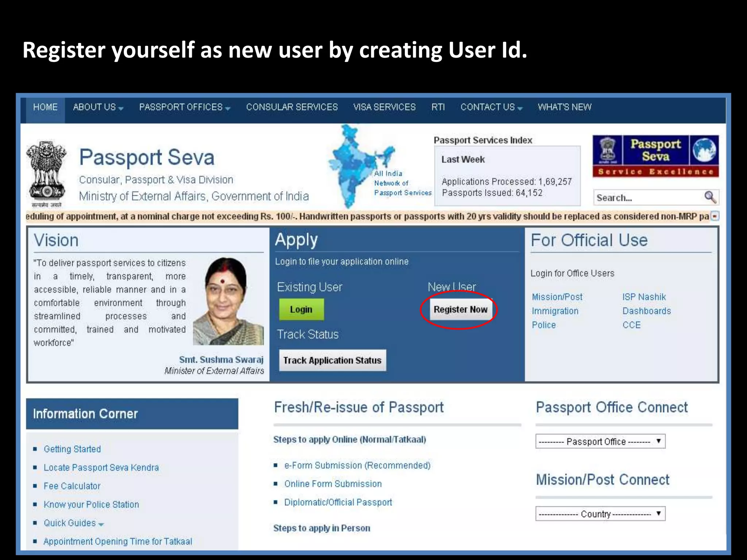The image size is (747, 560).
Task: Click the 'All India Network of Passport Services' label
Action: (403, 183)
